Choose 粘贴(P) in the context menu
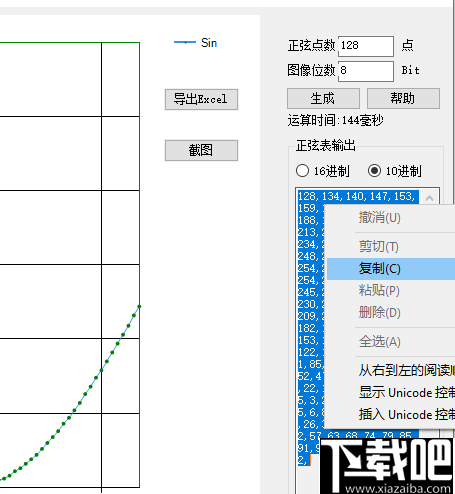The width and height of the screenshot is (455, 494). tap(391, 291)
